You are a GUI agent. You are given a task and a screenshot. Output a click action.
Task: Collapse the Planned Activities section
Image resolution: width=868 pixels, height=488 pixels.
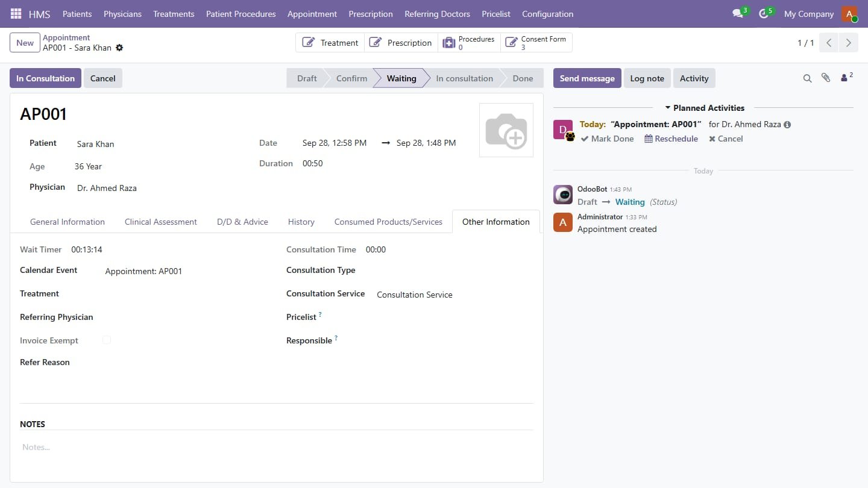point(704,108)
